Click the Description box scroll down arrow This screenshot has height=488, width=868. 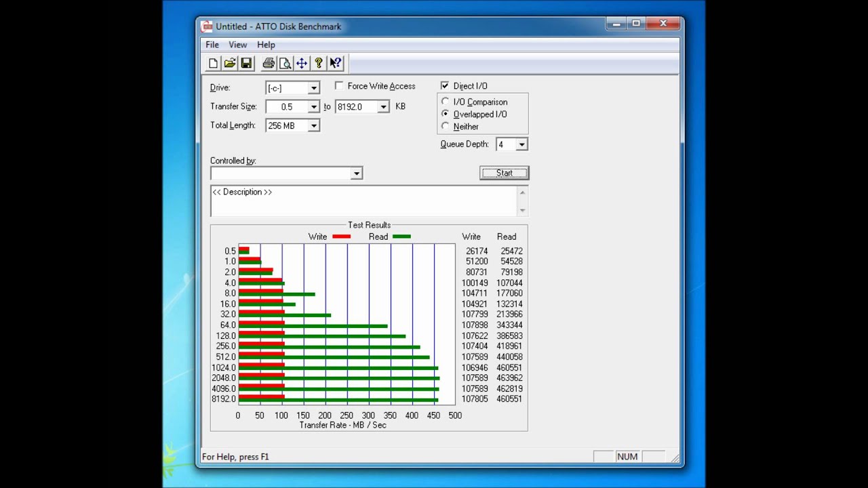click(522, 210)
